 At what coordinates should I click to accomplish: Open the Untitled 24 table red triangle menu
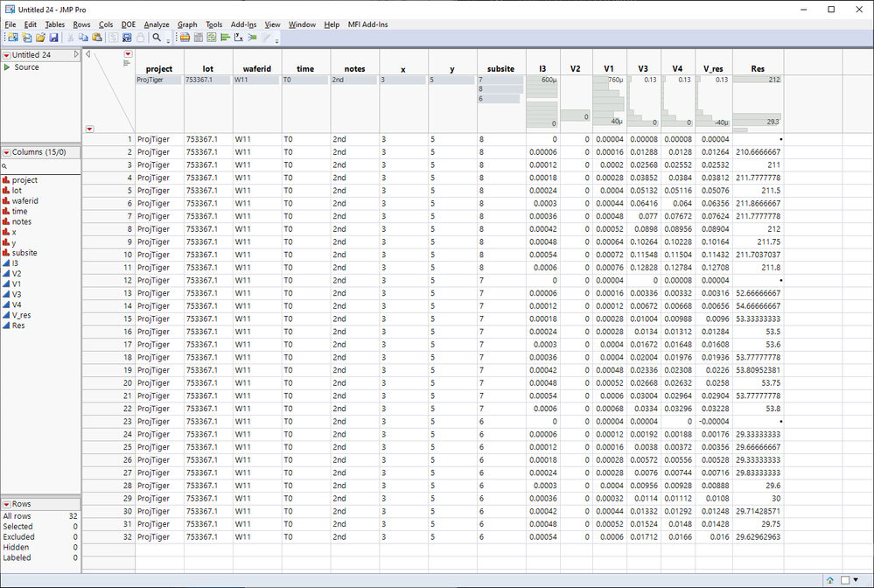(7, 55)
